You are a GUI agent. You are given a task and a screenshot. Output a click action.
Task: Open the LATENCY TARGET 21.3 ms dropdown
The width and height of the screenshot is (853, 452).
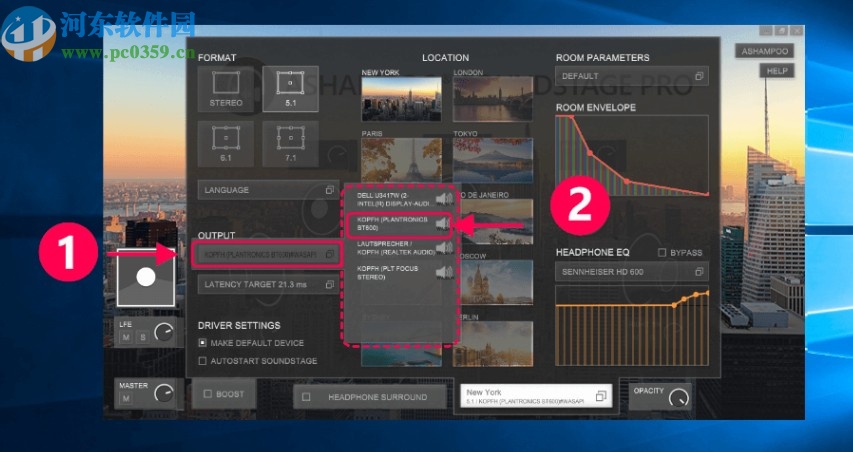pyautogui.click(x=269, y=284)
